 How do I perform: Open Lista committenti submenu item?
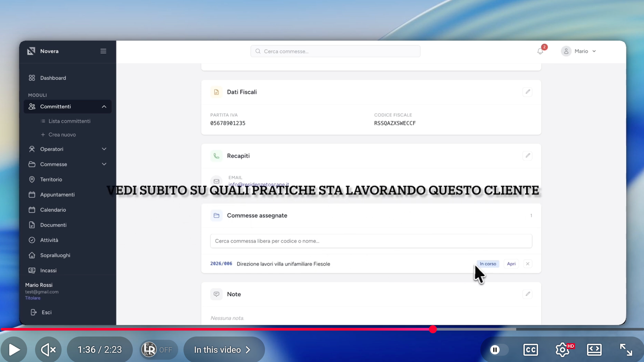click(69, 121)
